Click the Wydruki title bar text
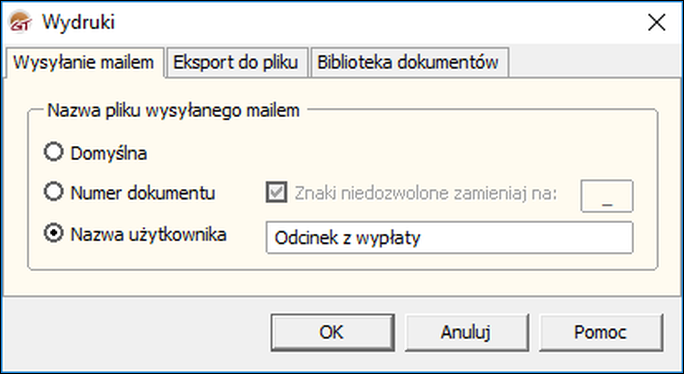This screenshot has height=374, width=684. pyautogui.click(x=79, y=22)
